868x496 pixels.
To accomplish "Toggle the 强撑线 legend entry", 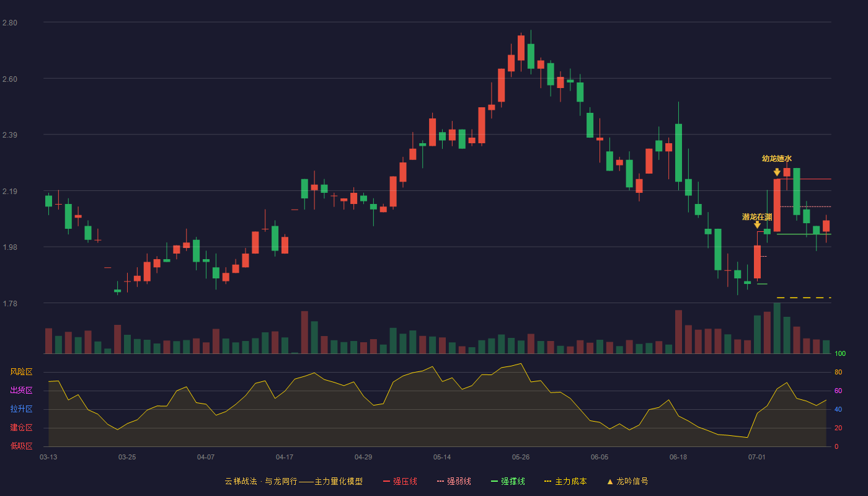I will click(508, 481).
